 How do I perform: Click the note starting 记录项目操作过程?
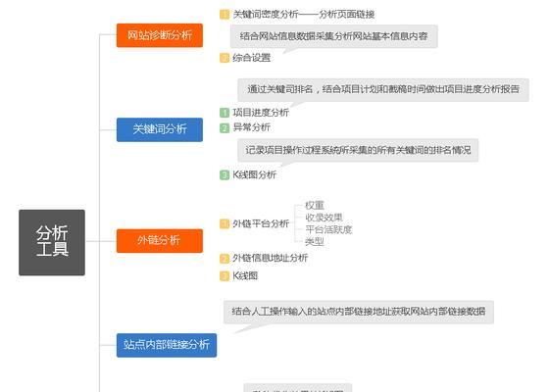coord(358,151)
